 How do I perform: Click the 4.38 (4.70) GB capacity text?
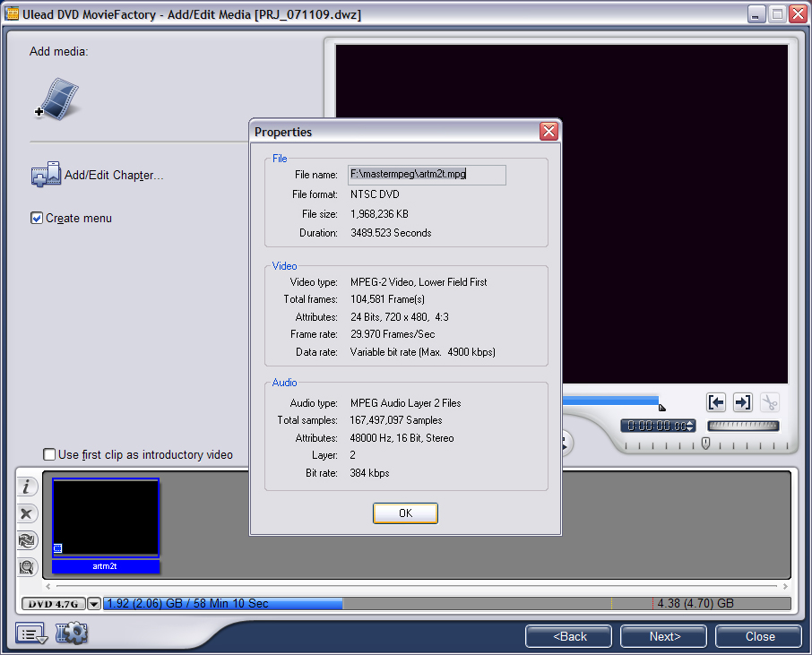pyautogui.click(x=695, y=603)
